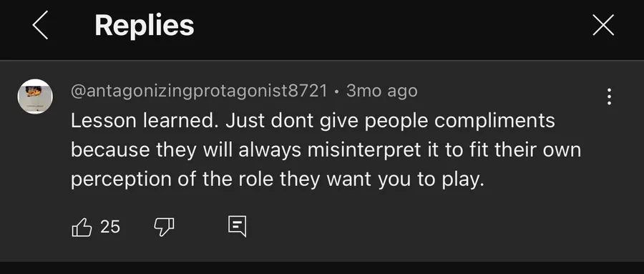Image resolution: width=644 pixels, height=274 pixels.
Task: Close the Replies panel with the X
Action: [x=603, y=26]
